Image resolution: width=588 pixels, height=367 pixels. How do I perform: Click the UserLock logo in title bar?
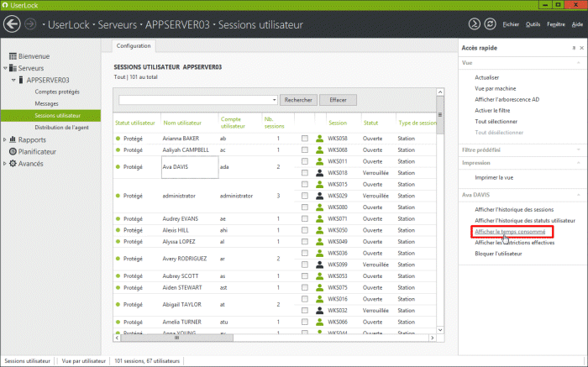[5, 5]
